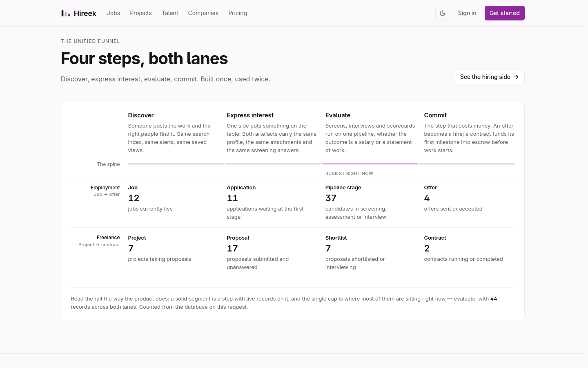
Task: Select the Commit step heading
Action: coord(435,115)
